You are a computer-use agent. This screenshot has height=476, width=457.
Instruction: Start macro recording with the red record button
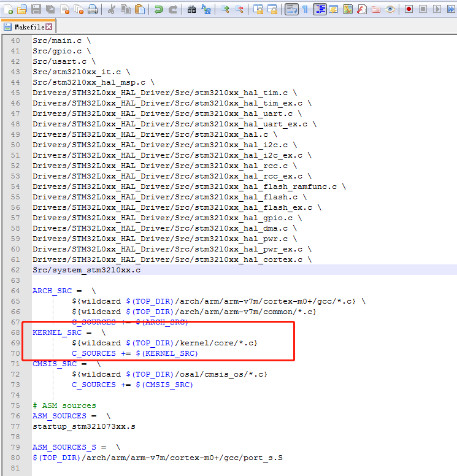pos(409,9)
